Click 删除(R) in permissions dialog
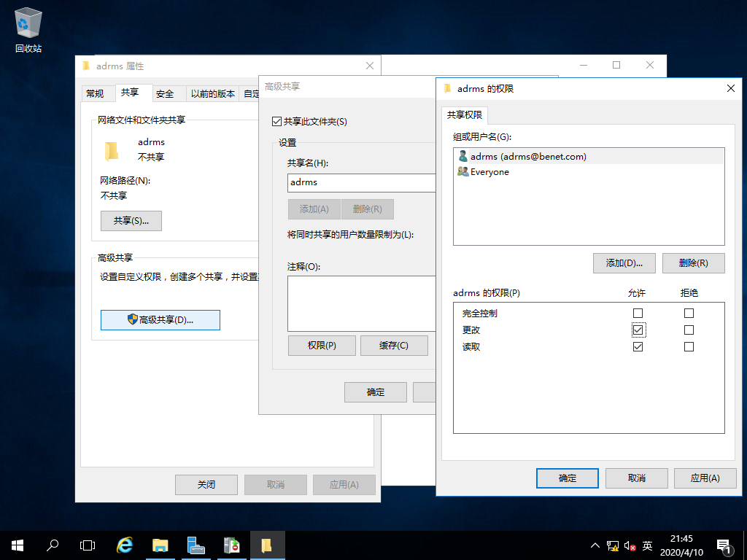Image resolution: width=747 pixels, height=560 pixels. 693,262
